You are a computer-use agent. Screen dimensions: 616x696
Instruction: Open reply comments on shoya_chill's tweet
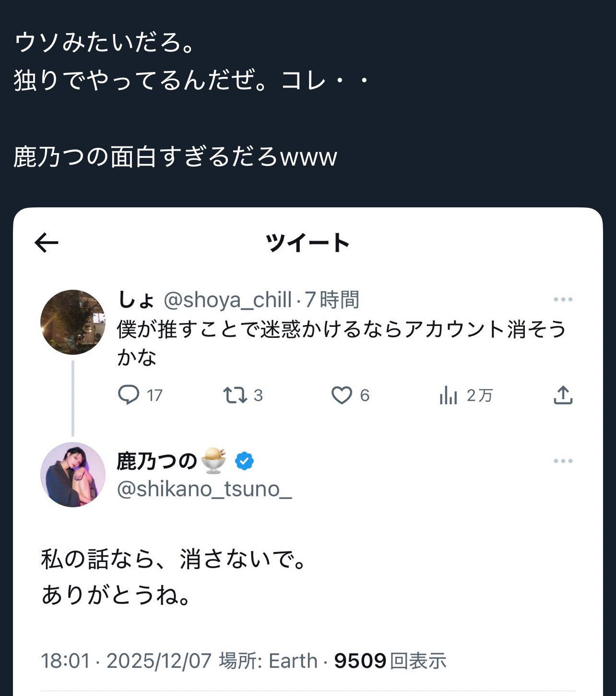(x=129, y=395)
